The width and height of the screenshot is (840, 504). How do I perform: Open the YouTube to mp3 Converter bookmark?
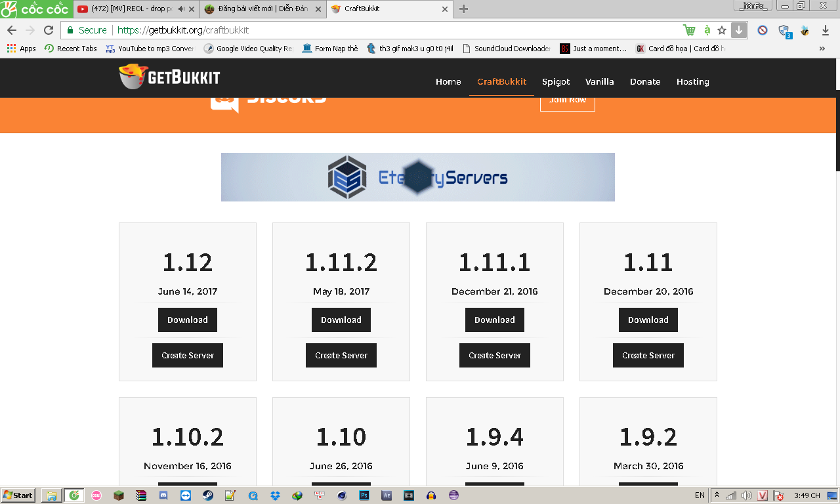tap(150, 49)
